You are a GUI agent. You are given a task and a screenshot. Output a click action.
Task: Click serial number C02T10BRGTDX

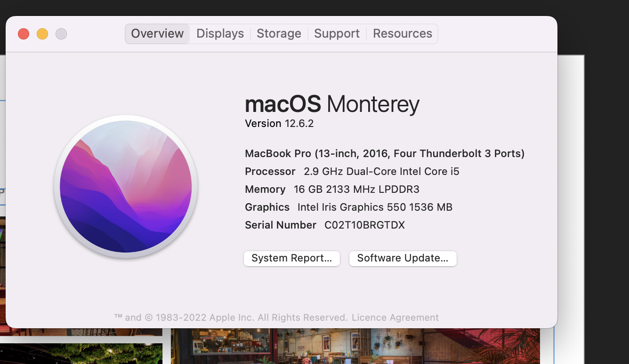coord(364,225)
